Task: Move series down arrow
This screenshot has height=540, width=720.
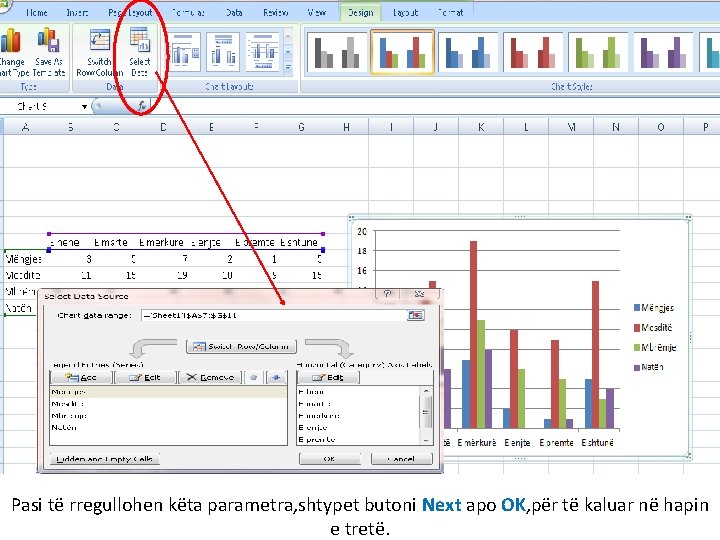Action: (276, 377)
